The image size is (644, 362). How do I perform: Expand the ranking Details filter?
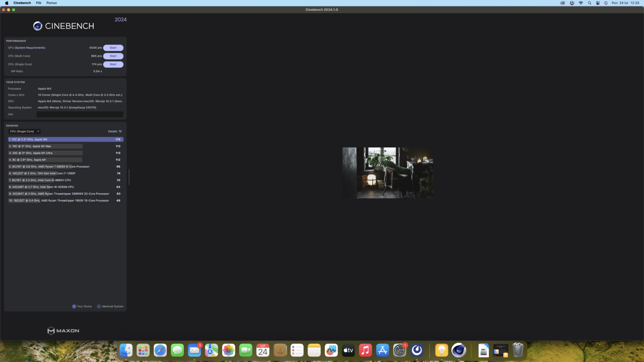click(x=115, y=132)
